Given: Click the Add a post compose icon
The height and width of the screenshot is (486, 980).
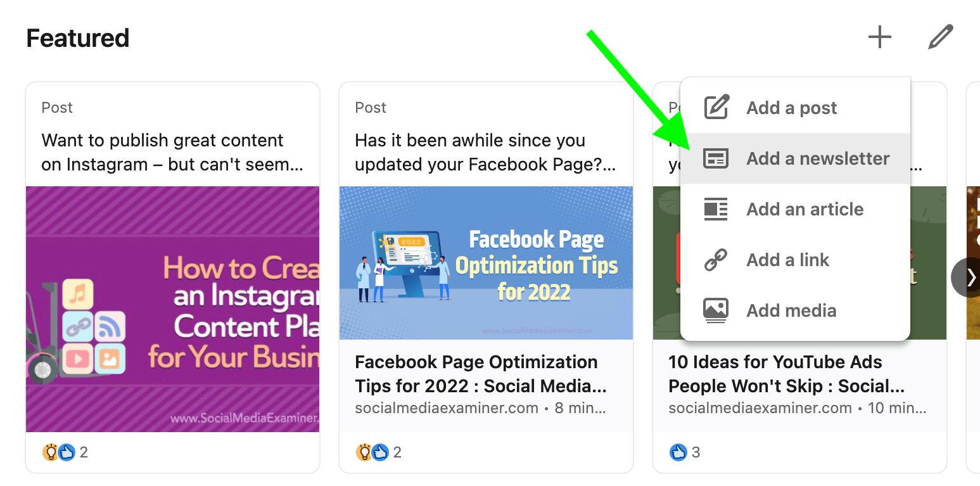Looking at the screenshot, I should click(716, 108).
